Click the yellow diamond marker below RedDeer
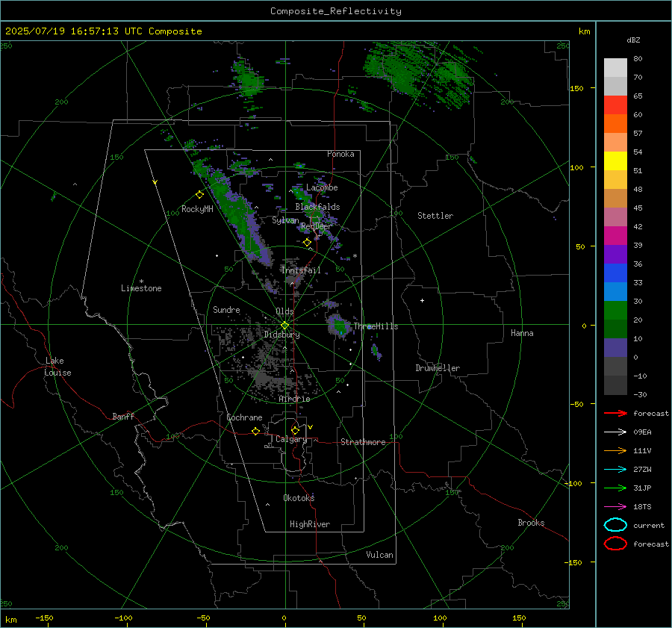 coord(307,243)
